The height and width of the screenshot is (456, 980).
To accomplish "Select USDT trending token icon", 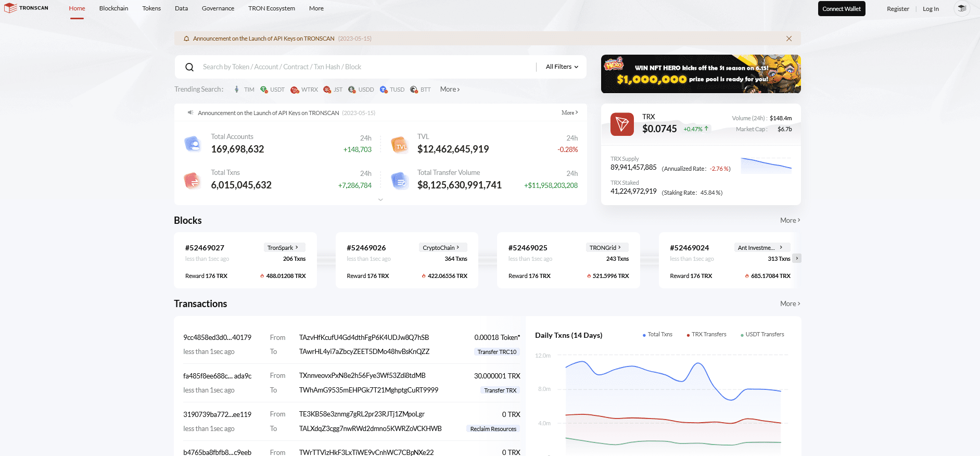I will click(264, 90).
